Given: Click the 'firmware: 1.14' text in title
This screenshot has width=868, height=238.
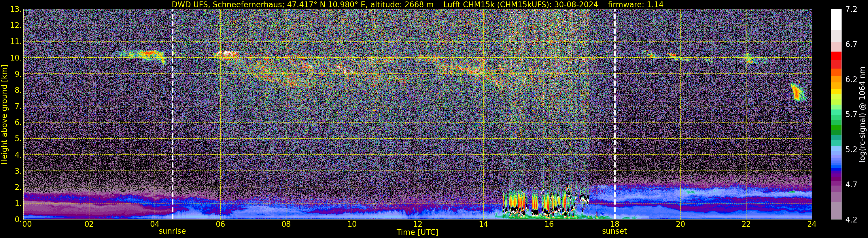Looking at the screenshot, I should [x=636, y=5].
